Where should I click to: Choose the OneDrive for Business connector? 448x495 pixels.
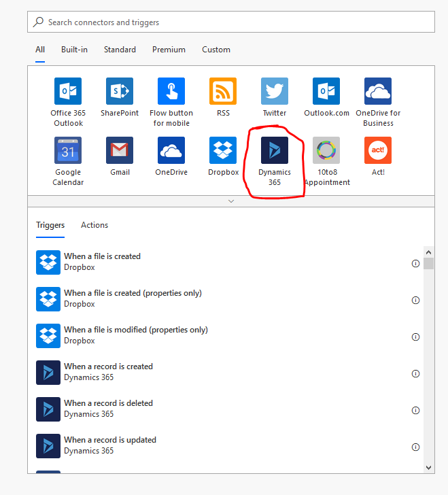[x=378, y=91]
